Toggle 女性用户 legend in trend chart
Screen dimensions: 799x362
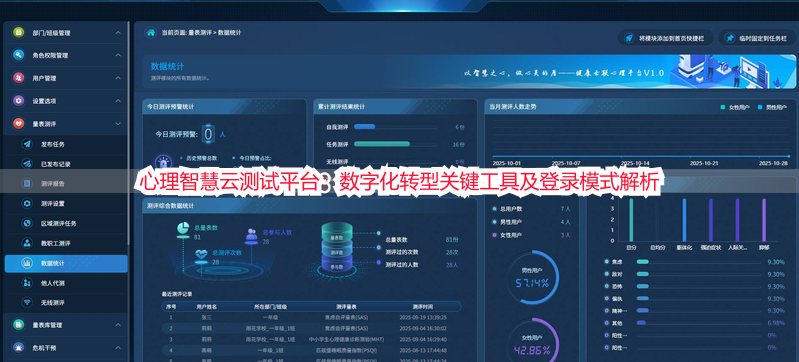pos(735,107)
